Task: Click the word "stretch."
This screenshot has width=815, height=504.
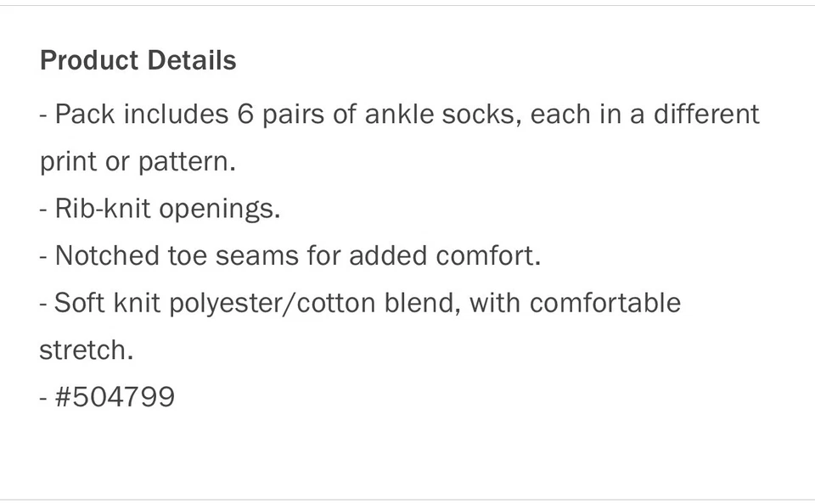Action: coord(86,350)
